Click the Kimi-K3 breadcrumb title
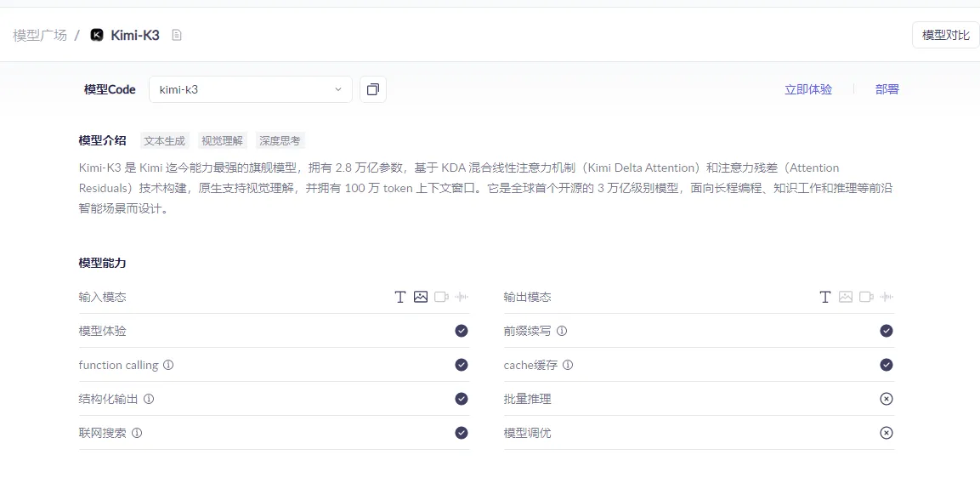Viewport: 980px width, 483px height. click(135, 35)
